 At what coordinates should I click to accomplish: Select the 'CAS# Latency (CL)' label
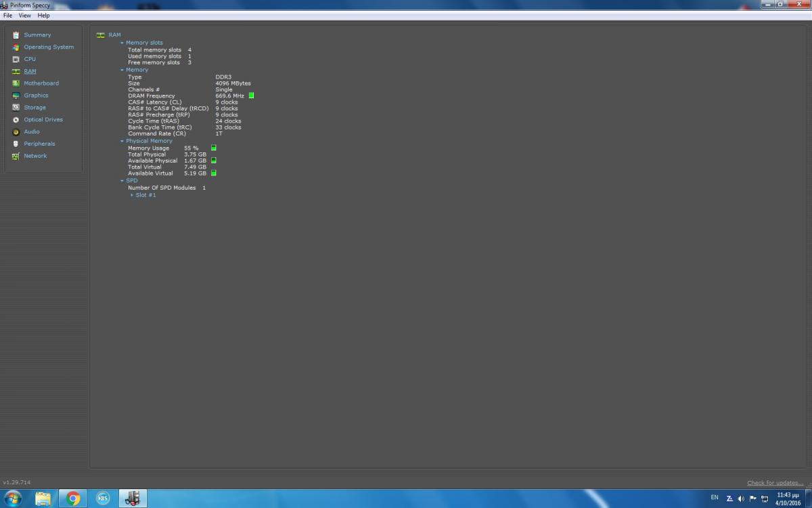[x=155, y=102]
